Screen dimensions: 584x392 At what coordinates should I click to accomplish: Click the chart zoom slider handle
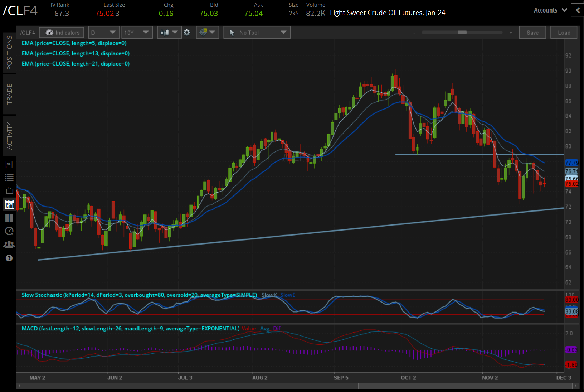(462, 33)
